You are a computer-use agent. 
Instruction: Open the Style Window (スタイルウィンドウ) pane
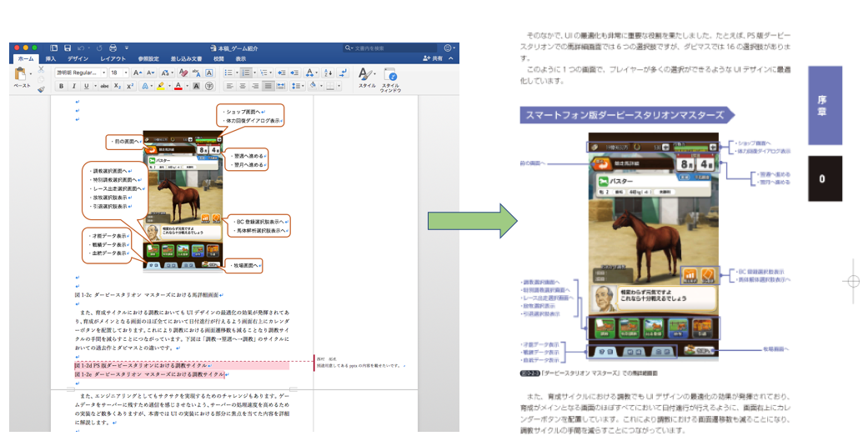coord(390,76)
